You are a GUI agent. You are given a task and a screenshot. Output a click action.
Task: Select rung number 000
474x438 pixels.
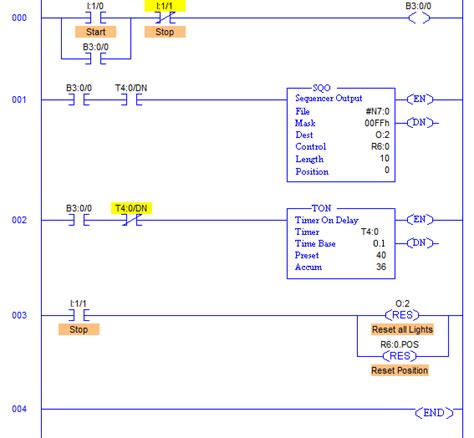click(19, 18)
